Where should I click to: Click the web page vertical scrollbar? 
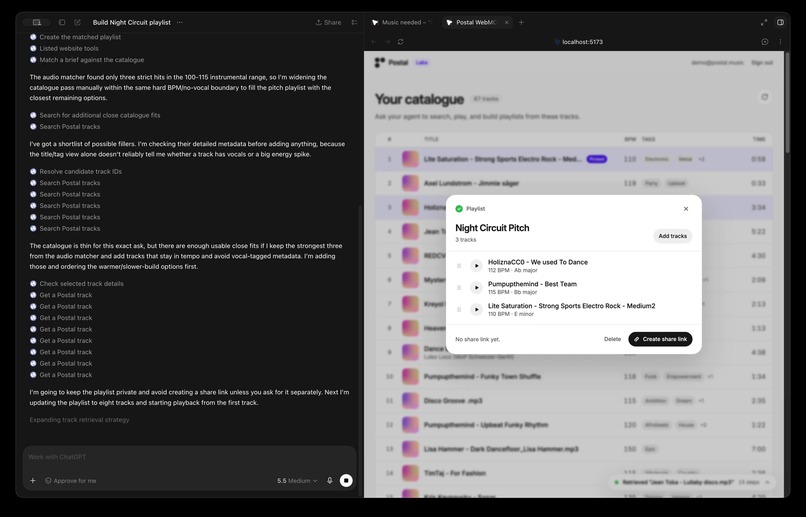[788, 103]
